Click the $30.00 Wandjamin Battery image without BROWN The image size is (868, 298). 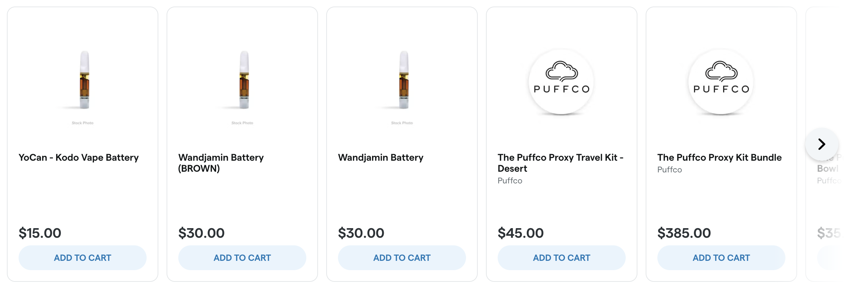click(404, 80)
